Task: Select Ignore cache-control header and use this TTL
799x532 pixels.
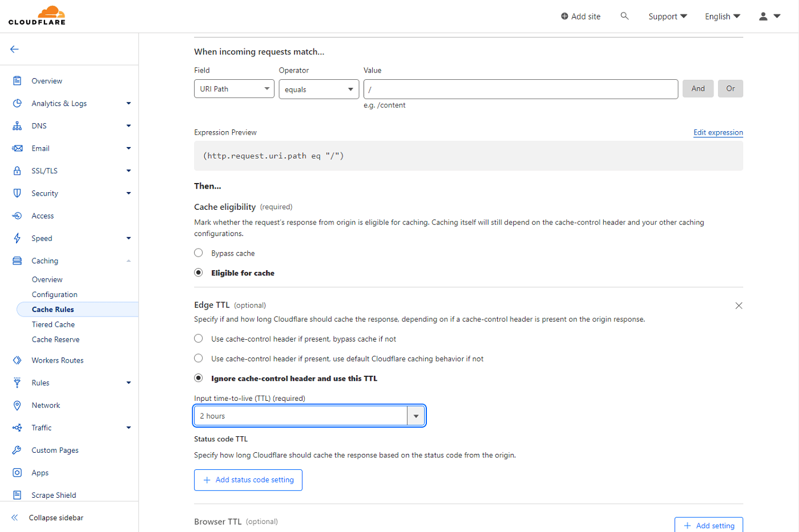Action: pos(199,378)
